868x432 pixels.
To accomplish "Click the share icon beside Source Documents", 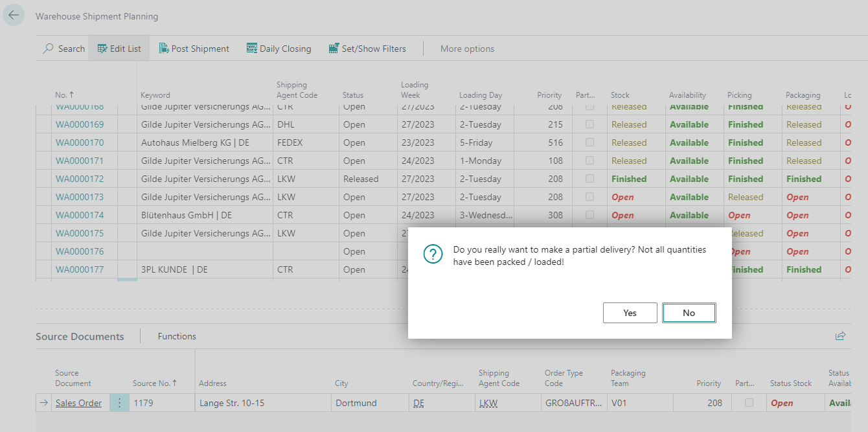I will 840,336.
